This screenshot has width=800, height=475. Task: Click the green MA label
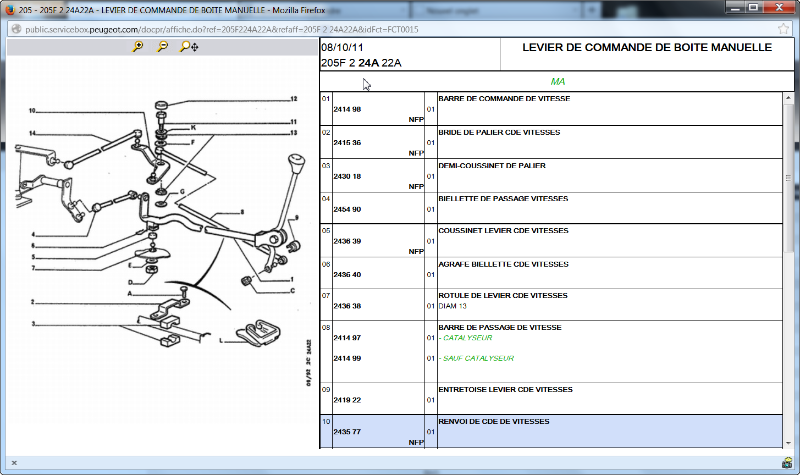point(558,82)
